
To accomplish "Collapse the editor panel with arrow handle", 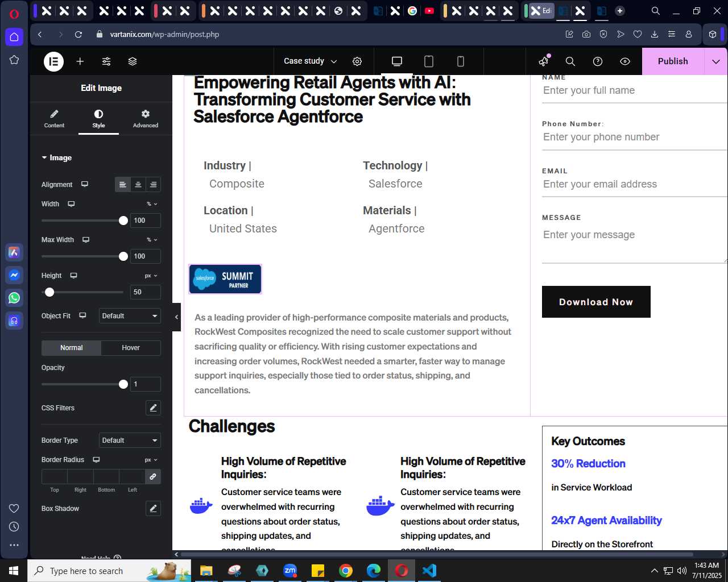I will [x=176, y=317].
